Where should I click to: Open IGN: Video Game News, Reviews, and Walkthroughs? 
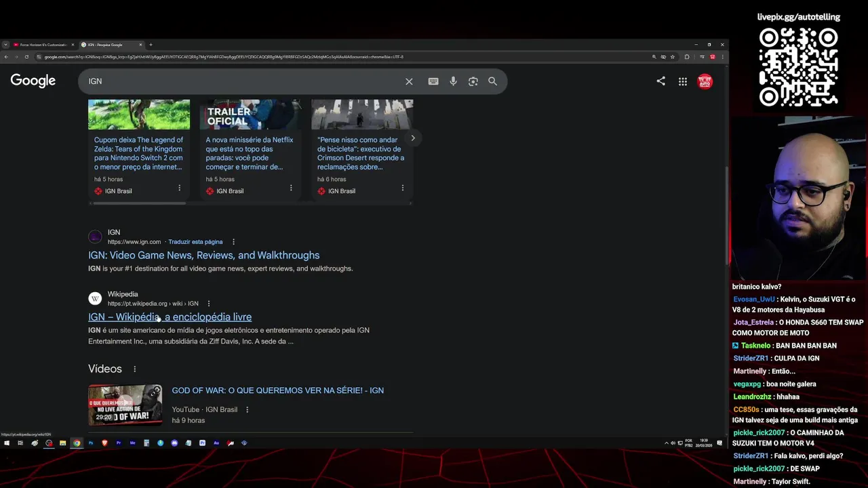click(x=203, y=256)
